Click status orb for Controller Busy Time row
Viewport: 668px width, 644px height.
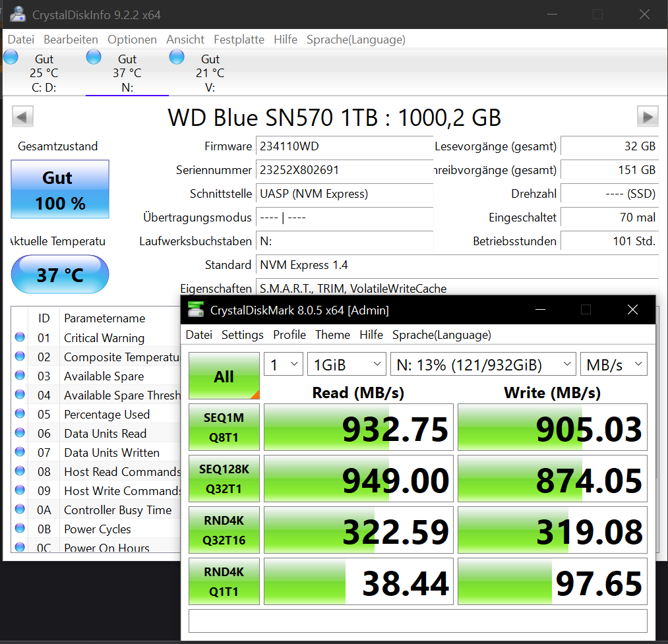[20, 509]
